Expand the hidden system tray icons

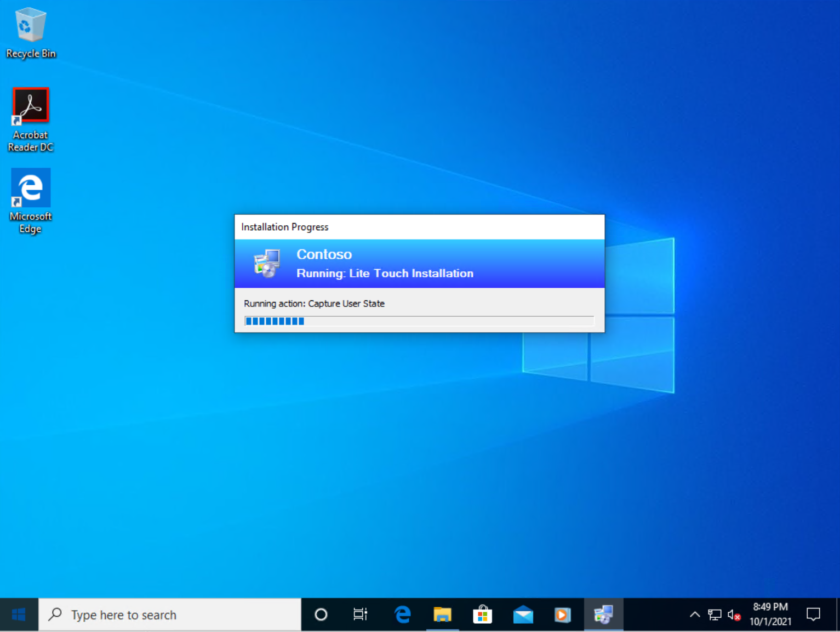pos(695,614)
